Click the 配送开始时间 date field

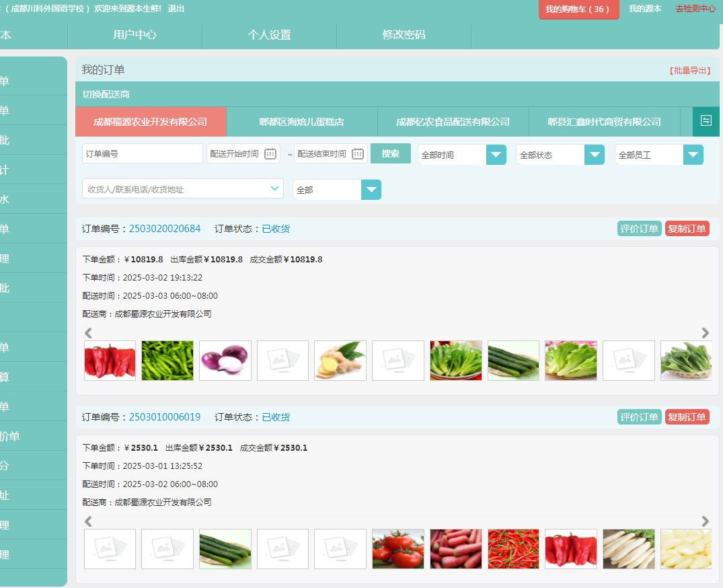pos(243,153)
